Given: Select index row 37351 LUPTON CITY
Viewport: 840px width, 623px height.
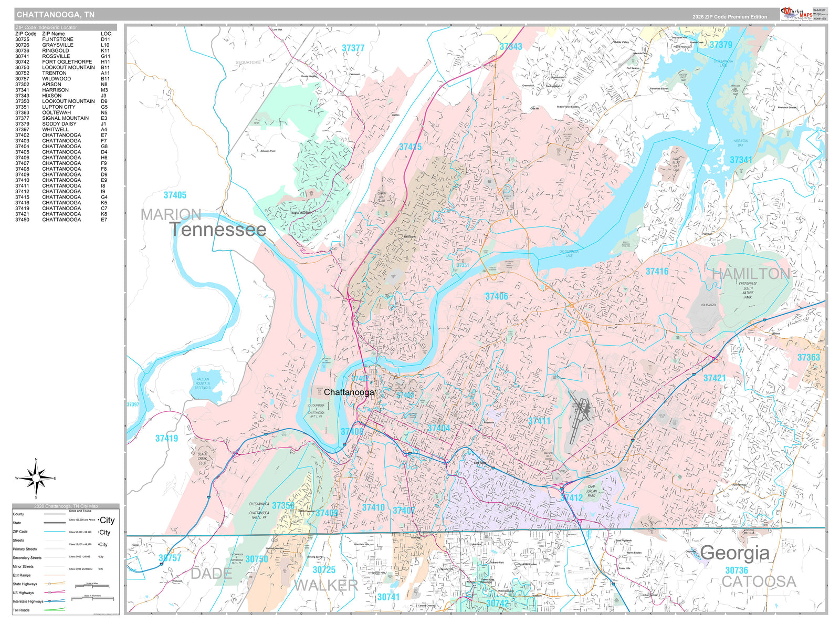Looking at the screenshot, I should tap(63, 107).
